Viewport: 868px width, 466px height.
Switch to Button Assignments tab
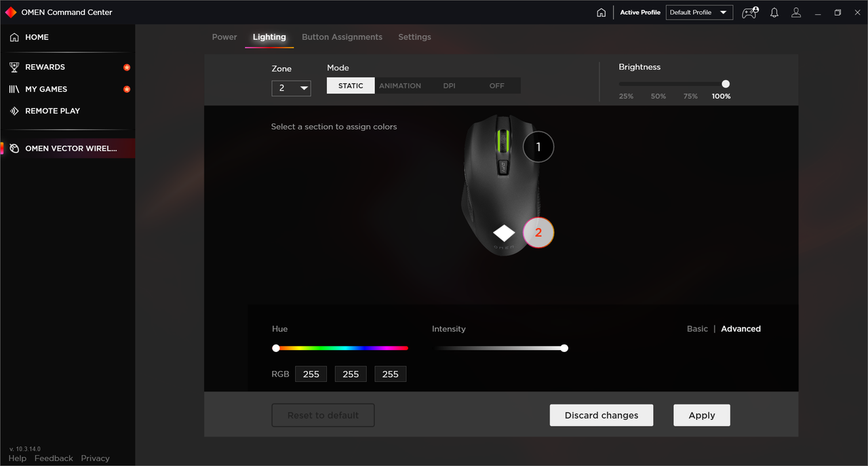click(342, 37)
